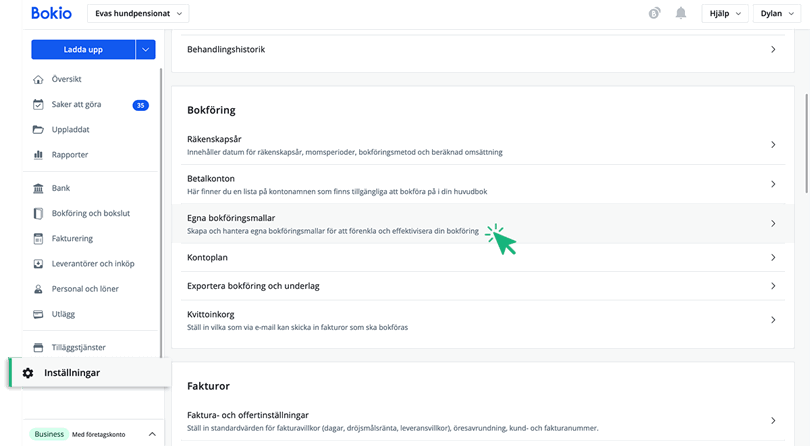Click the Uppladdat folder icon
This screenshot has height=446, width=810.
point(38,129)
